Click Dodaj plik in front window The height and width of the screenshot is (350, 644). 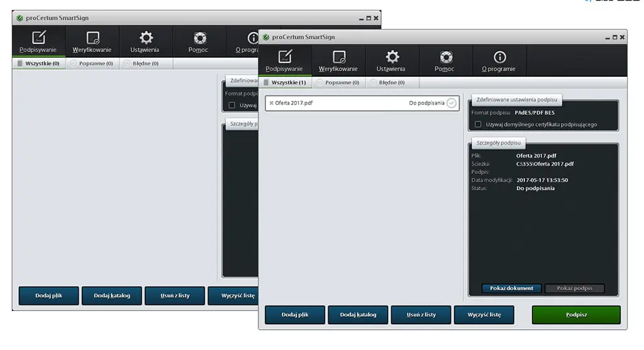click(x=295, y=315)
